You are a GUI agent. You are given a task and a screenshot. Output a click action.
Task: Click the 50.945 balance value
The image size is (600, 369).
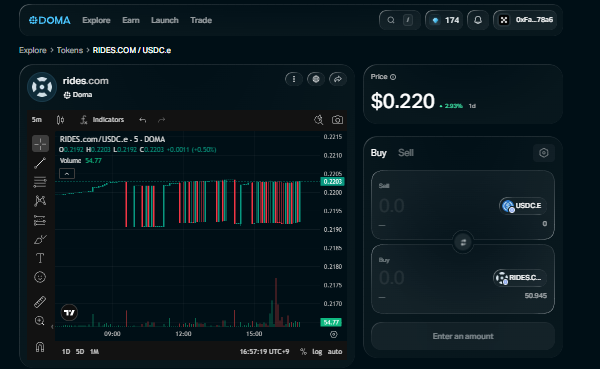(536, 296)
